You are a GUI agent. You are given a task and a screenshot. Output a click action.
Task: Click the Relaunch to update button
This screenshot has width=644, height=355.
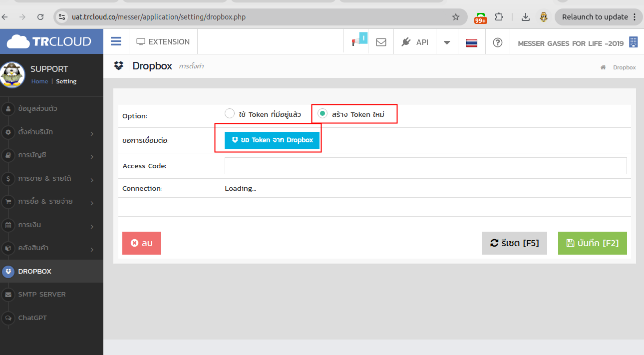pyautogui.click(x=599, y=17)
